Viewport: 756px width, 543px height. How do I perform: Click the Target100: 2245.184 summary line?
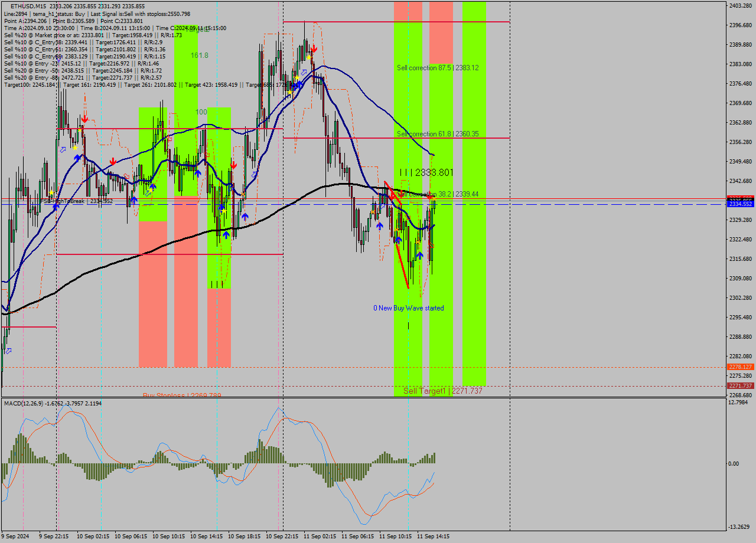(148, 84)
